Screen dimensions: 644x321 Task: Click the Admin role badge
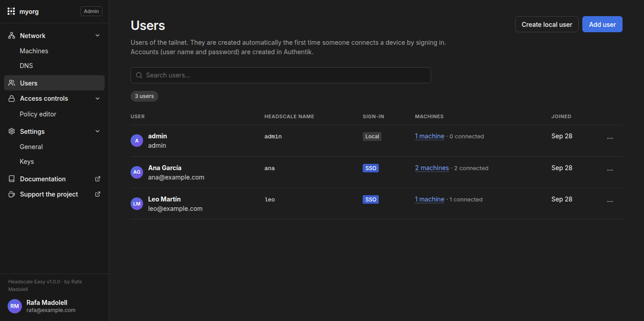91,11
